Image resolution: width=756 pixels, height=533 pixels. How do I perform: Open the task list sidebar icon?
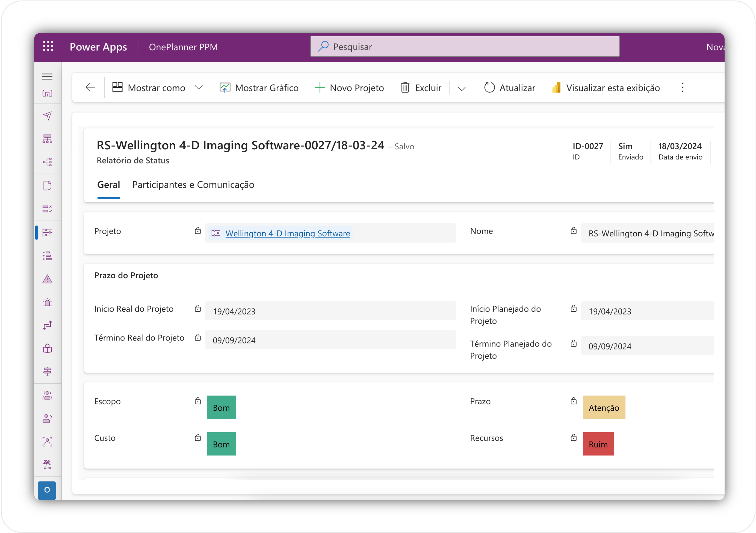point(47,256)
